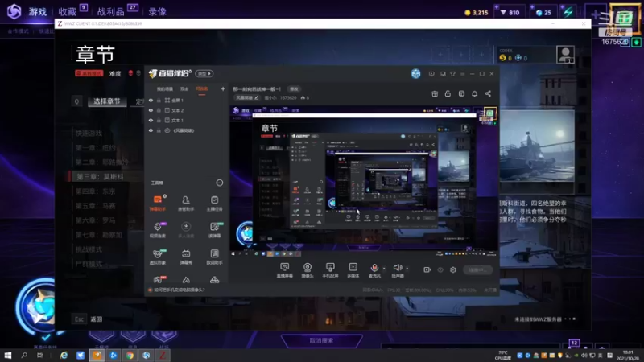Open the 视频连麦 tool
The width and height of the screenshot is (644, 362).
point(157,230)
